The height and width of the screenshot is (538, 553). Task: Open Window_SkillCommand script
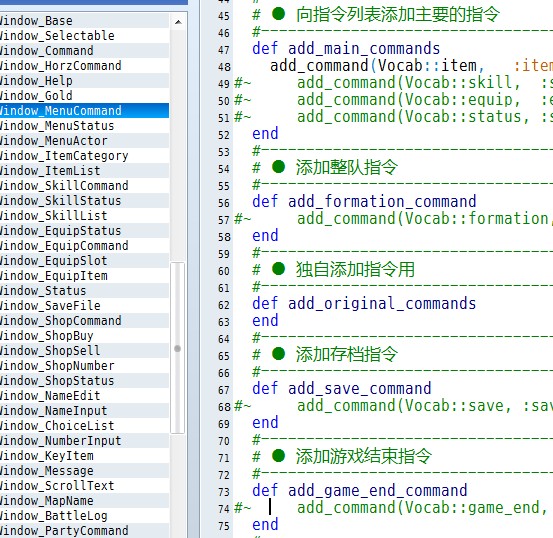pos(84,186)
